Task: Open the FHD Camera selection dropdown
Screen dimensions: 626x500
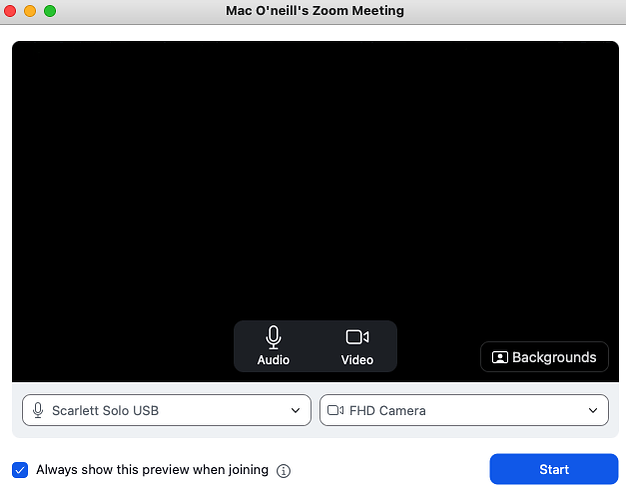Action: tap(464, 410)
